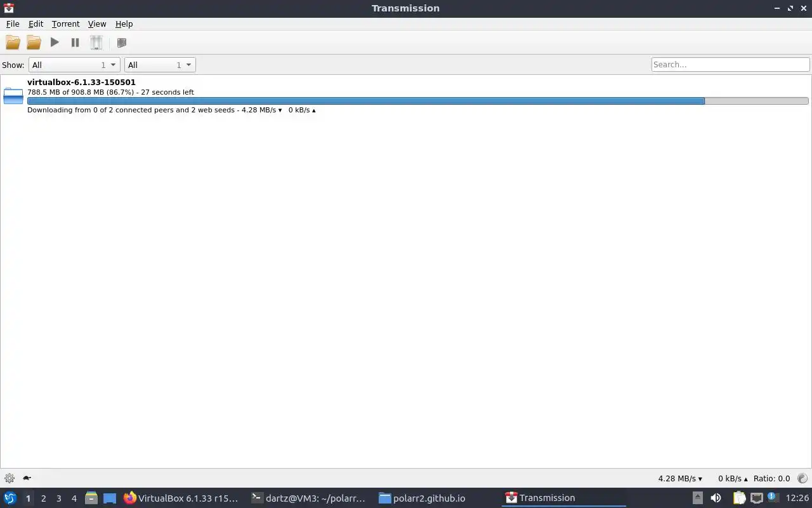Switch to Firefox VirtualBox 6.1.33 window
Image resolution: width=812 pixels, height=508 pixels.
[181, 498]
